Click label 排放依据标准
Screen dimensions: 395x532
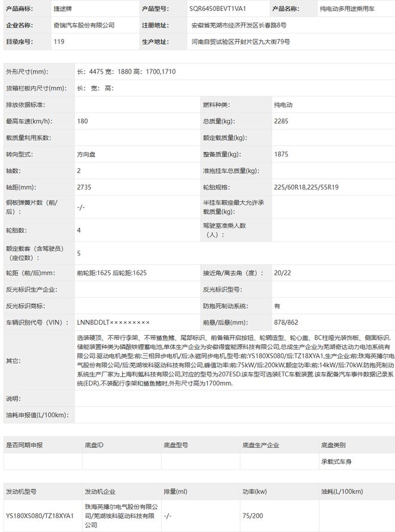(x=26, y=105)
